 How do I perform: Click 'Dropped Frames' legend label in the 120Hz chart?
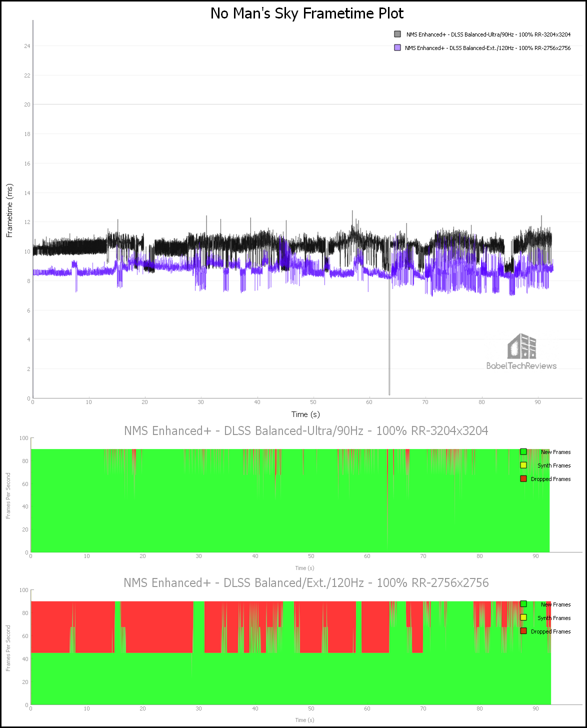[550, 632]
